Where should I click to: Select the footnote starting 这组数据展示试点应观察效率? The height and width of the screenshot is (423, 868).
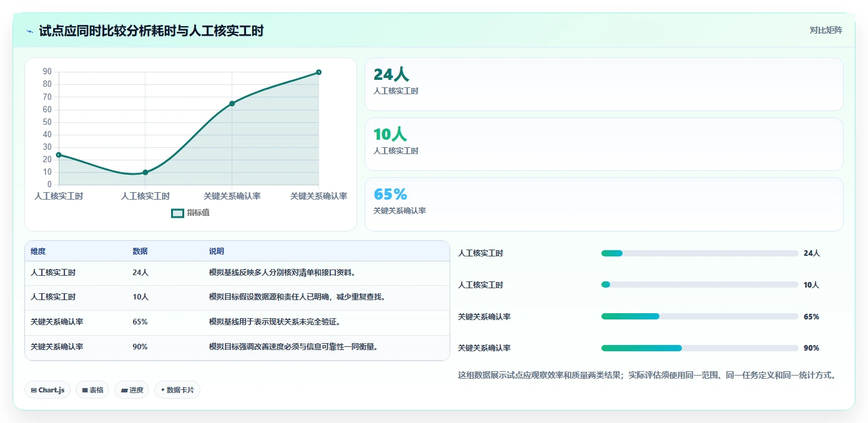point(647,376)
